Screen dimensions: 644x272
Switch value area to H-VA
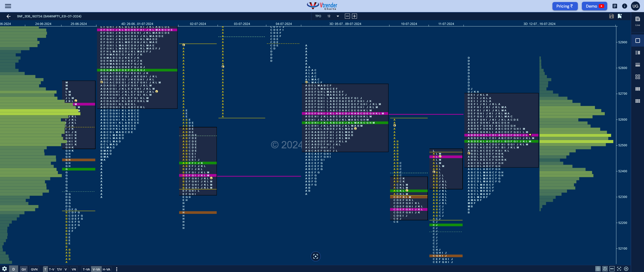(x=106, y=269)
